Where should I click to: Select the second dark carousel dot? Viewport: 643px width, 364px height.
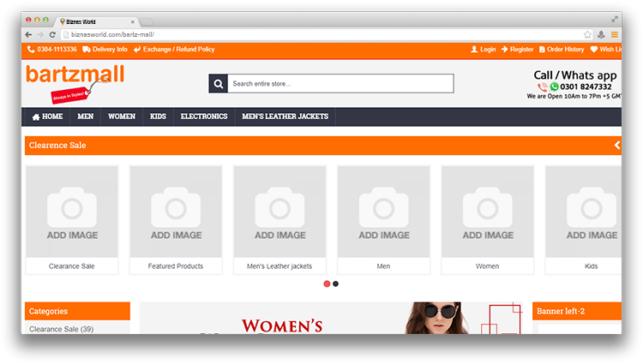[335, 283]
